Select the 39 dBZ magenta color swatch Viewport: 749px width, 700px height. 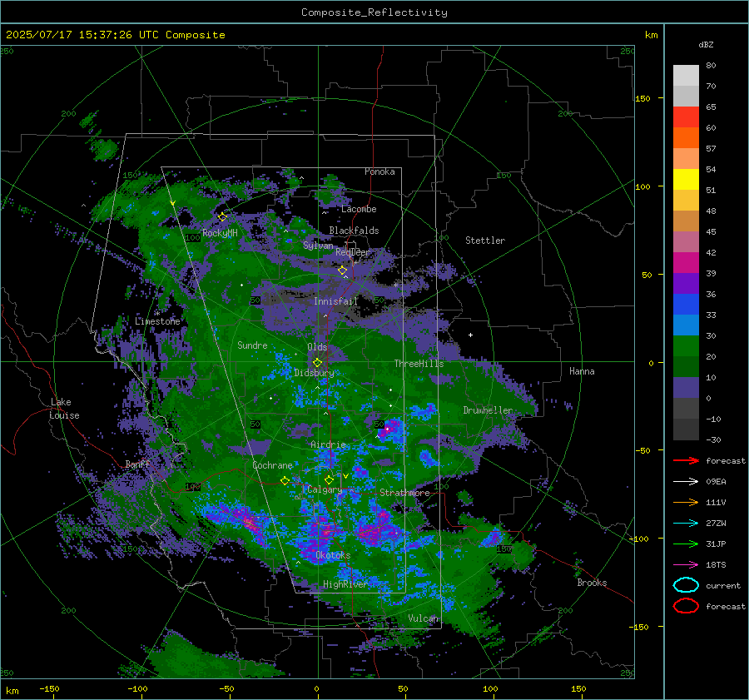click(x=686, y=263)
